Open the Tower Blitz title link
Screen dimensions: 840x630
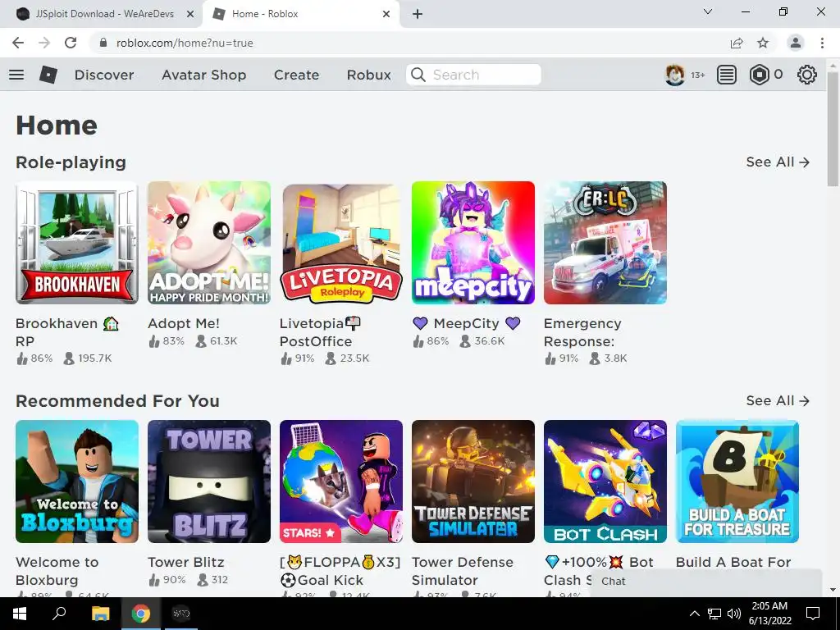[x=186, y=562]
